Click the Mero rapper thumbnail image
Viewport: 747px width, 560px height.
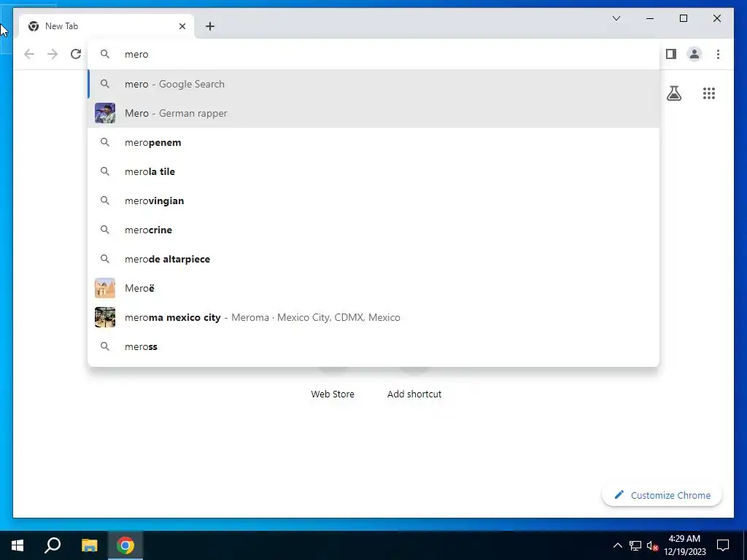tap(105, 113)
